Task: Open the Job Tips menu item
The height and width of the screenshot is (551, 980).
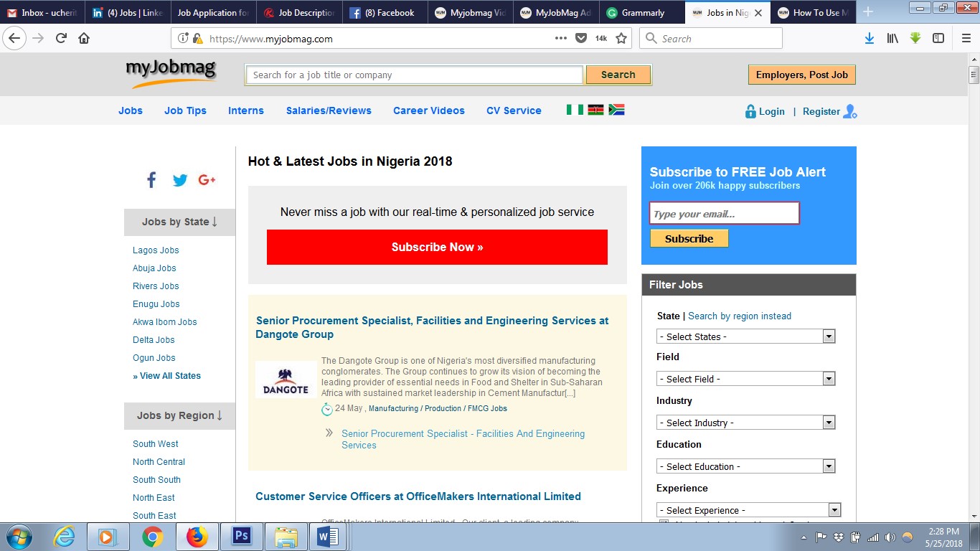Action: click(185, 110)
